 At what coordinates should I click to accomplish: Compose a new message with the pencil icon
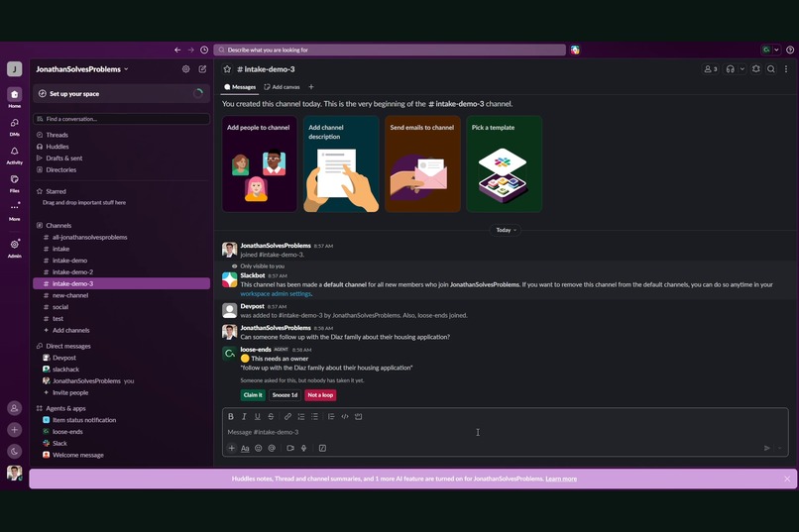coord(202,69)
